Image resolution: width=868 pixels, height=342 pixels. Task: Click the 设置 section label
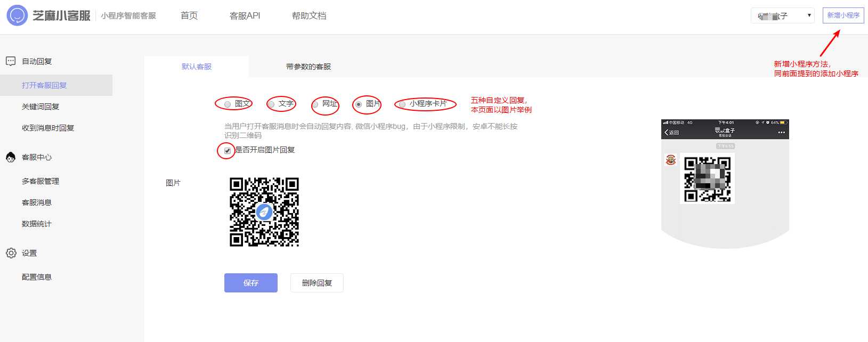point(29,253)
